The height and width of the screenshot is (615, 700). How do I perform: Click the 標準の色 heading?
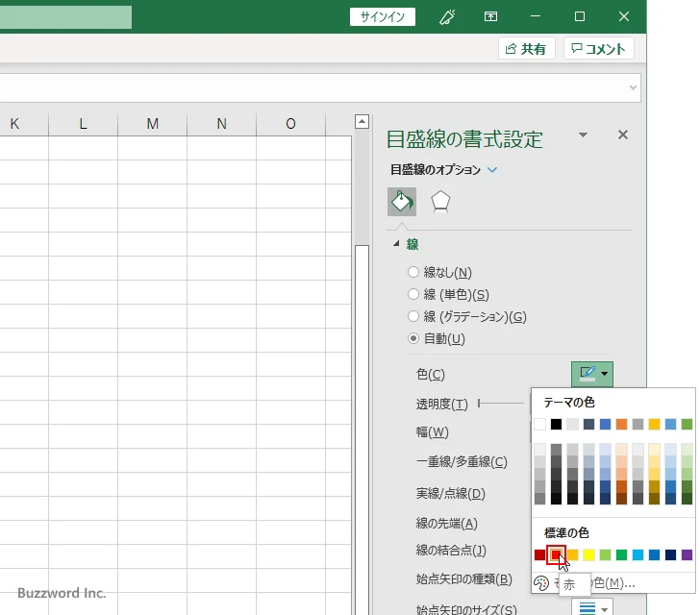tap(566, 533)
